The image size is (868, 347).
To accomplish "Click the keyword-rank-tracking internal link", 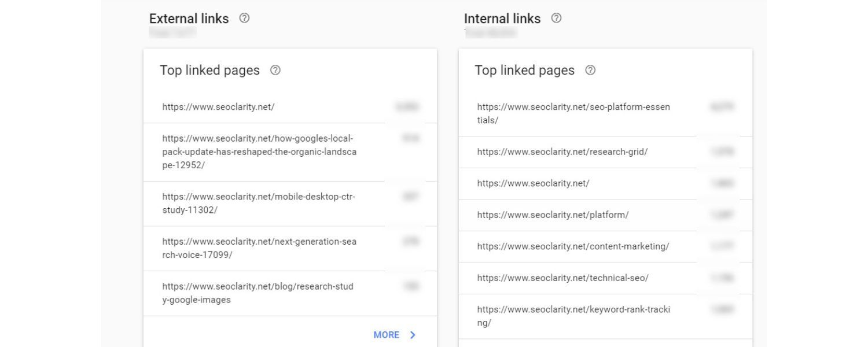I will pyautogui.click(x=574, y=315).
